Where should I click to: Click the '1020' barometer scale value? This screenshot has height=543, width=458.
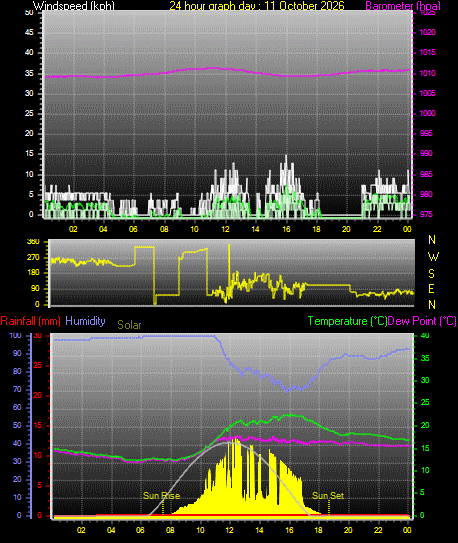point(428,32)
